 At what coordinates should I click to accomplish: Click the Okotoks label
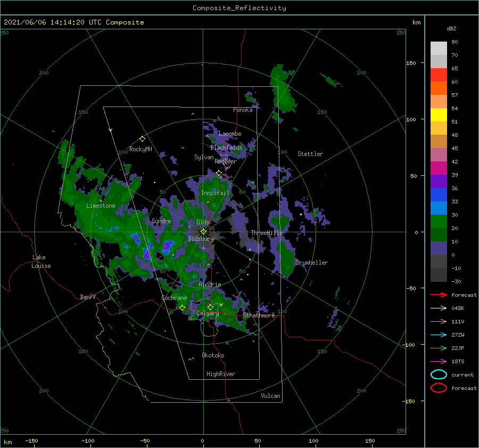[213, 355]
